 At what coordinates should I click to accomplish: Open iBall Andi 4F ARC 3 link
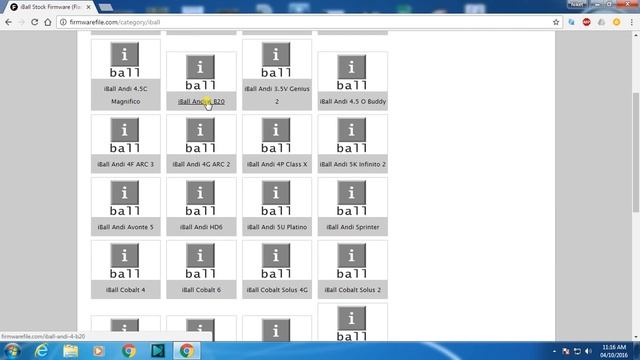tap(126, 164)
